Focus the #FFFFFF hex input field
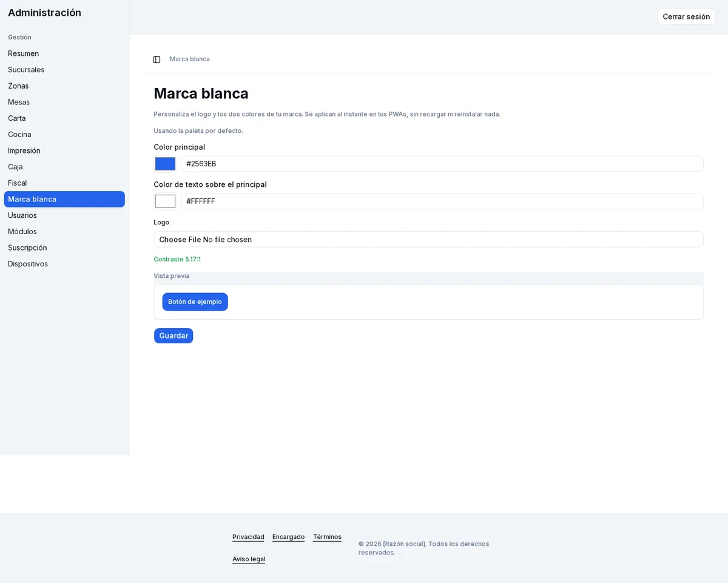The image size is (728, 583). click(x=442, y=201)
